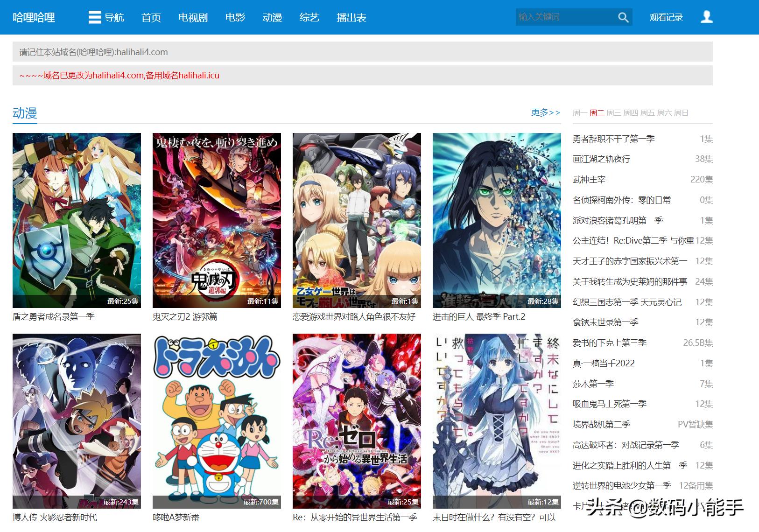
Task: Open 天才王子的赤字国家振兴术 entry
Action: click(630, 261)
